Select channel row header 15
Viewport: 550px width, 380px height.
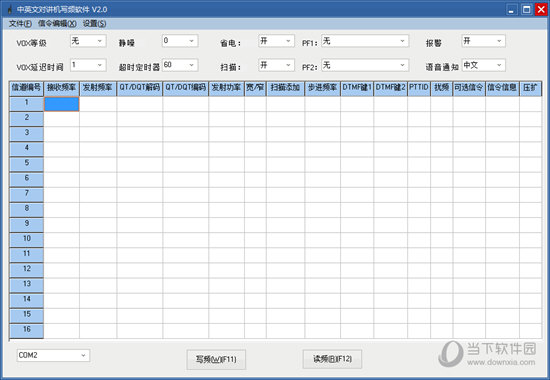[26, 315]
